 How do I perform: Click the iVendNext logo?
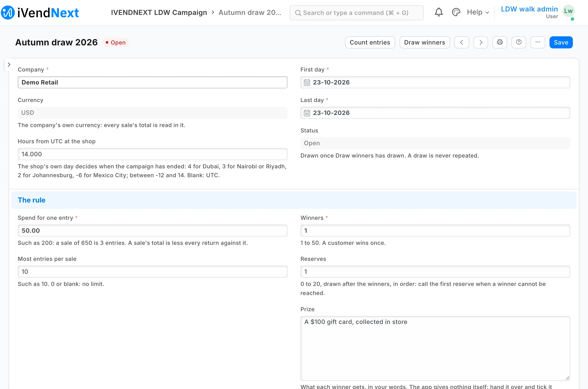(40, 13)
